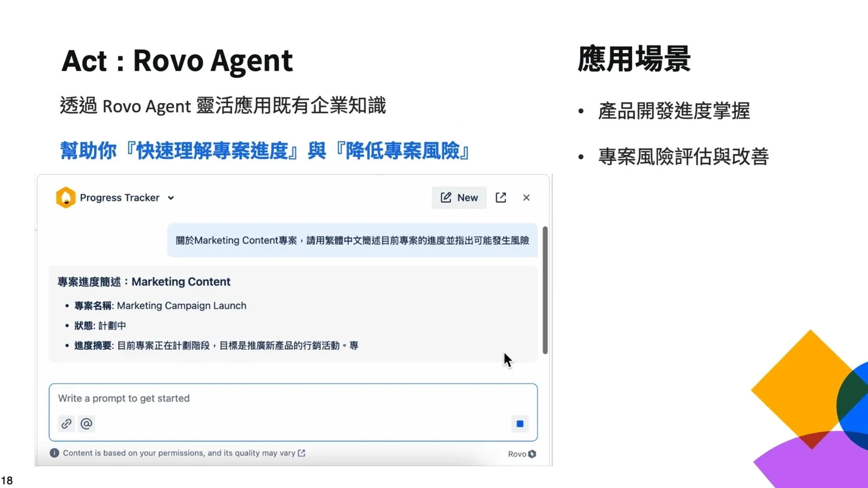Stop the response with the blue square

click(x=520, y=424)
